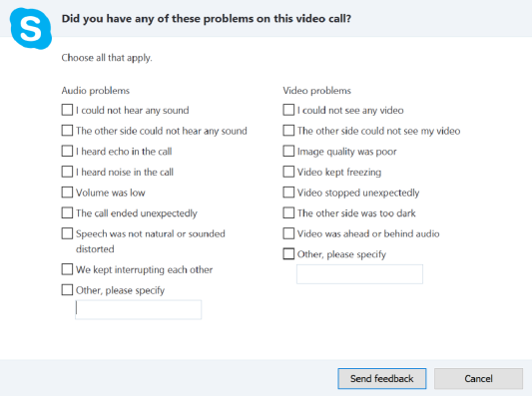
Task: Check 'I could not hear any sound'
Action: click(x=67, y=110)
